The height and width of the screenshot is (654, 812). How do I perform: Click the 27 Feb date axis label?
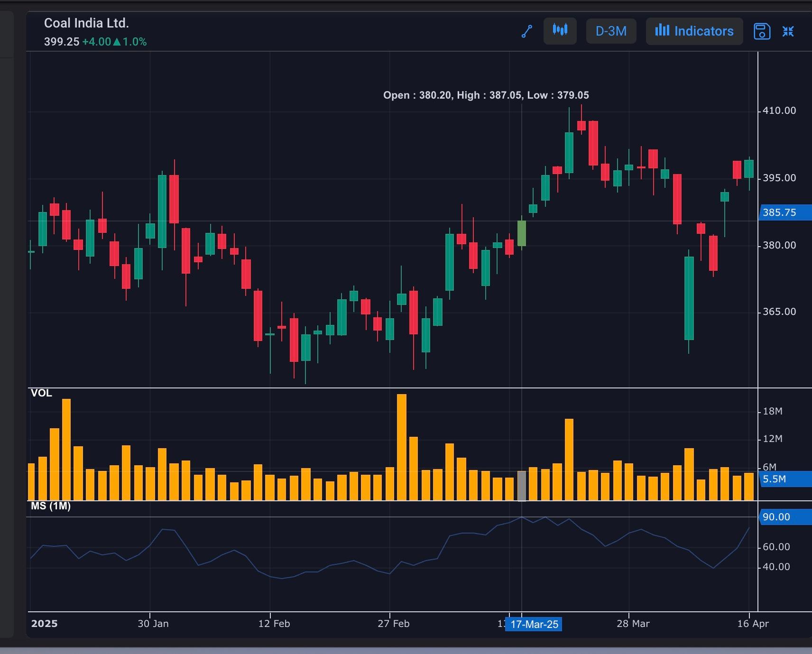[x=394, y=624]
